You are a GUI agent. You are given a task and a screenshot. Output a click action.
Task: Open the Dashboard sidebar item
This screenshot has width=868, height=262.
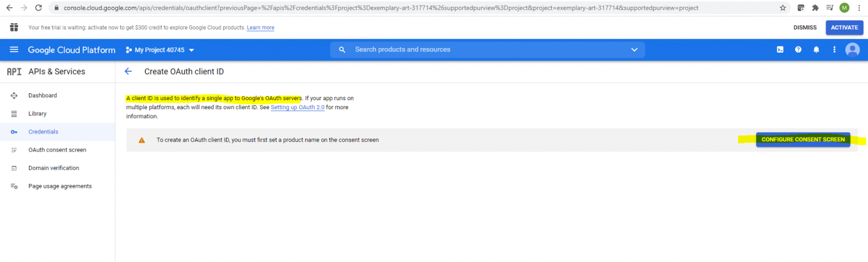[x=42, y=96]
